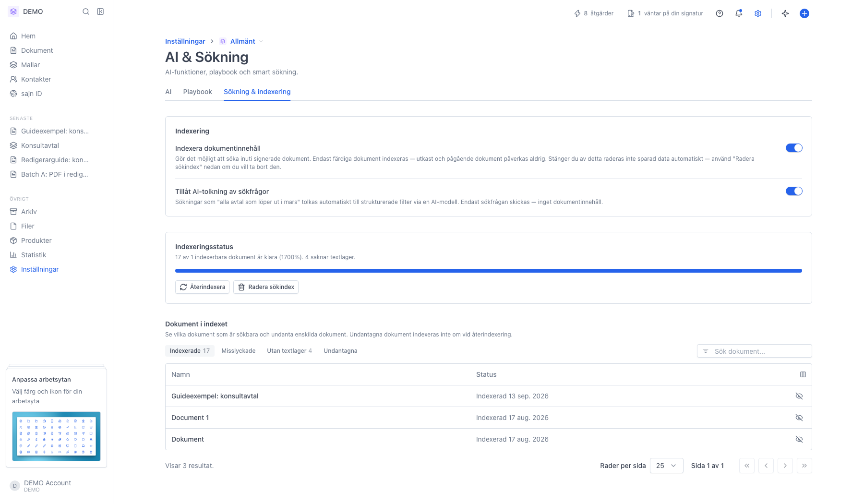Open the help question mark icon
Screen dimensions: 864x504
pyautogui.click(x=720, y=13)
